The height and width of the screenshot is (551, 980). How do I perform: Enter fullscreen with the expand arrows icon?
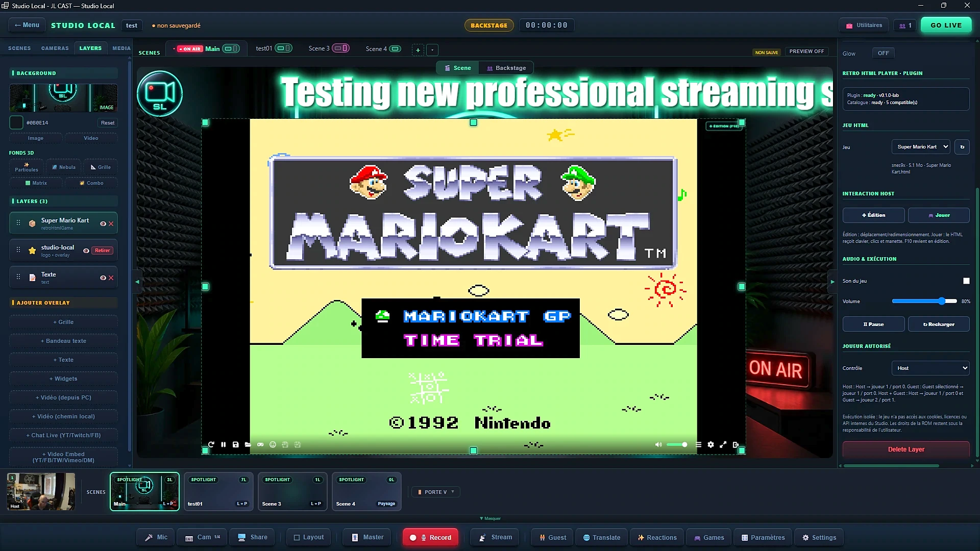[x=723, y=444]
